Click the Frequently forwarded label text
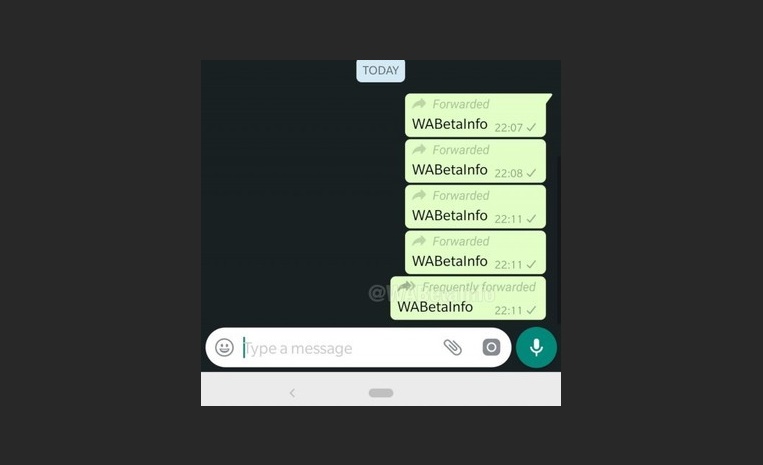 tap(479, 287)
